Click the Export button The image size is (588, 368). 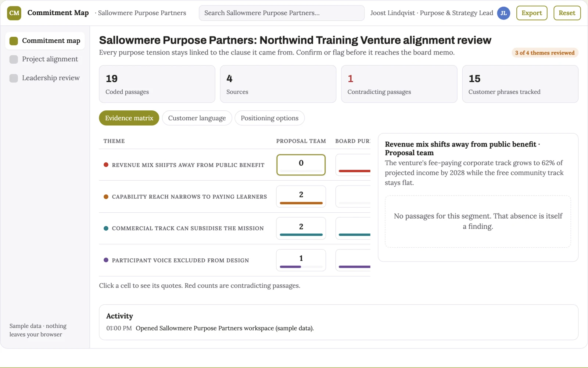[x=532, y=13]
